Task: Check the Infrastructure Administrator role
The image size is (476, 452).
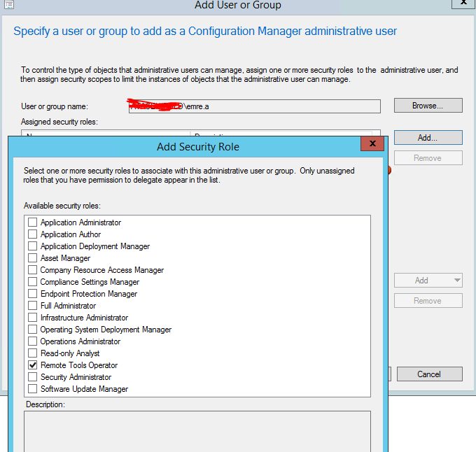Action: 32,318
